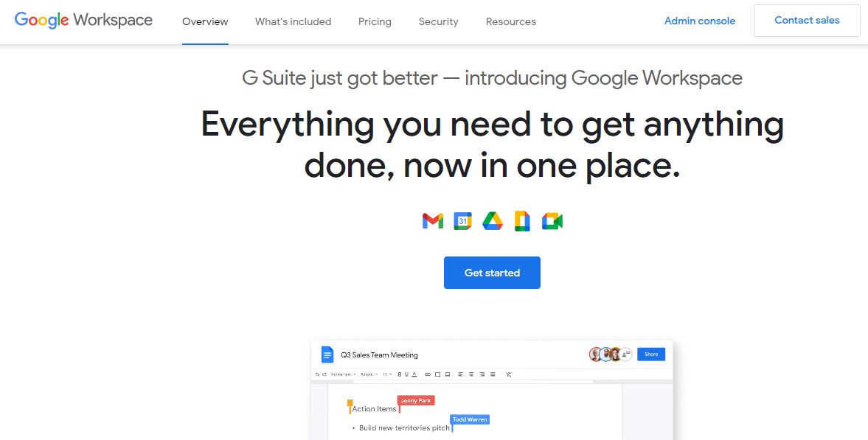Toggle underline in the document toolbar
Image resolution: width=868 pixels, height=440 pixels.
click(406, 374)
